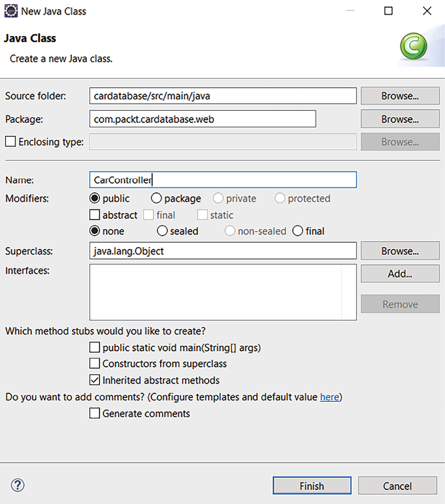
Task: Browse for the Superclass
Action: (x=400, y=251)
